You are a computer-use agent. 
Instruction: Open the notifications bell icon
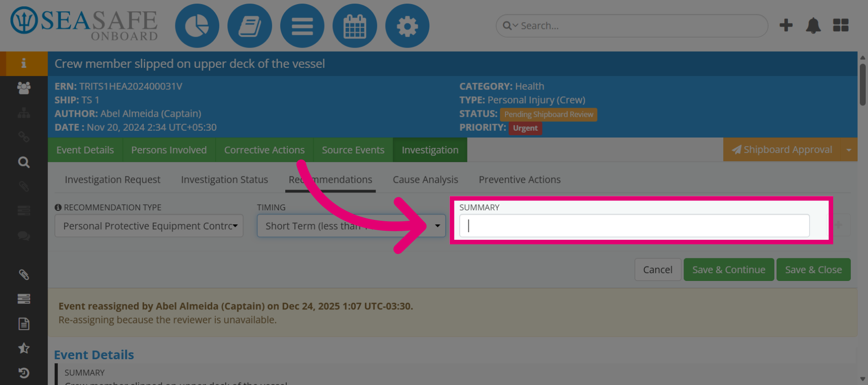(813, 25)
